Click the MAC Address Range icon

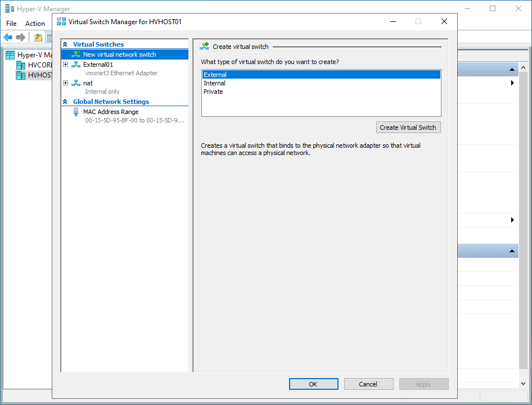[76, 112]
